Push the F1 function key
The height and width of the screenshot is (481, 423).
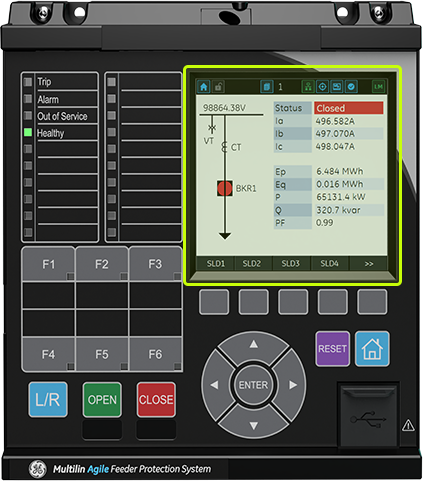tap(48, 264)
